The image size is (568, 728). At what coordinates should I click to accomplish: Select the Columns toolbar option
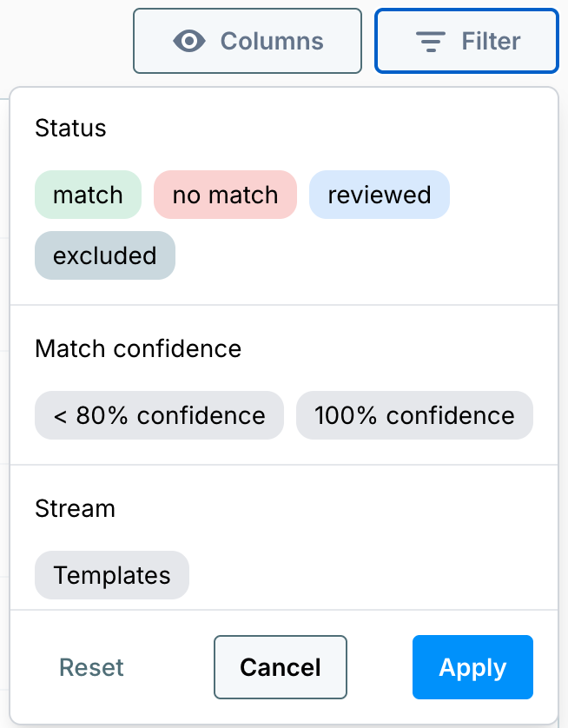247,40
